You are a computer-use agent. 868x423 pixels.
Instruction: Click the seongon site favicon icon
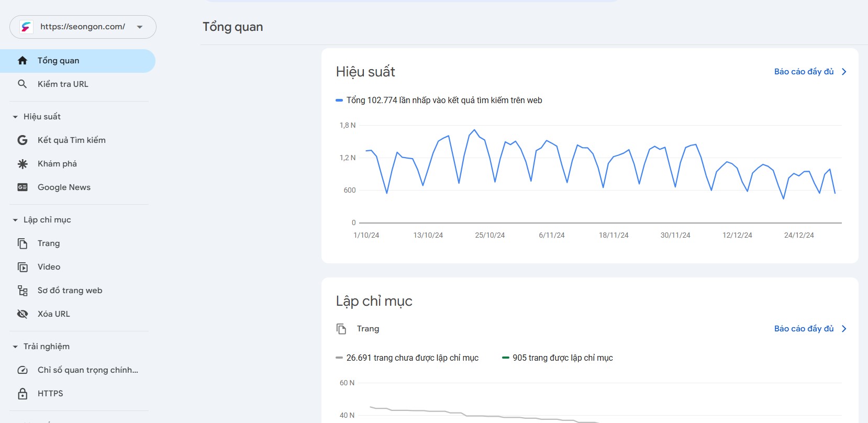(x=26, y=27)
